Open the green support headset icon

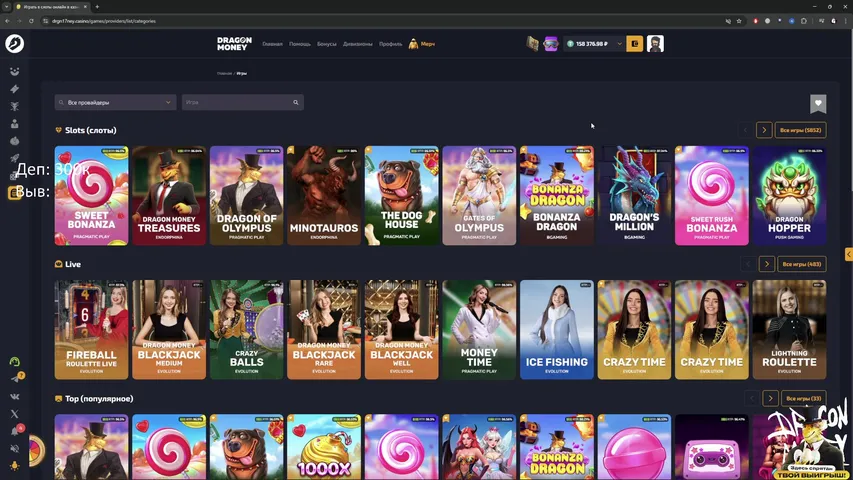(15, 362)
